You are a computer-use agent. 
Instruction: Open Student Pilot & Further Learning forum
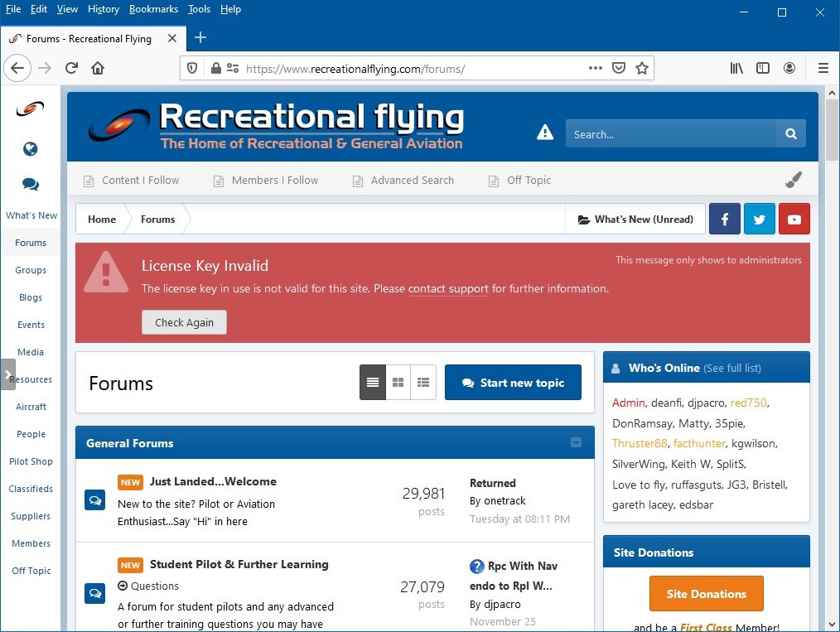pyautogui.click(x=239, y=564)
